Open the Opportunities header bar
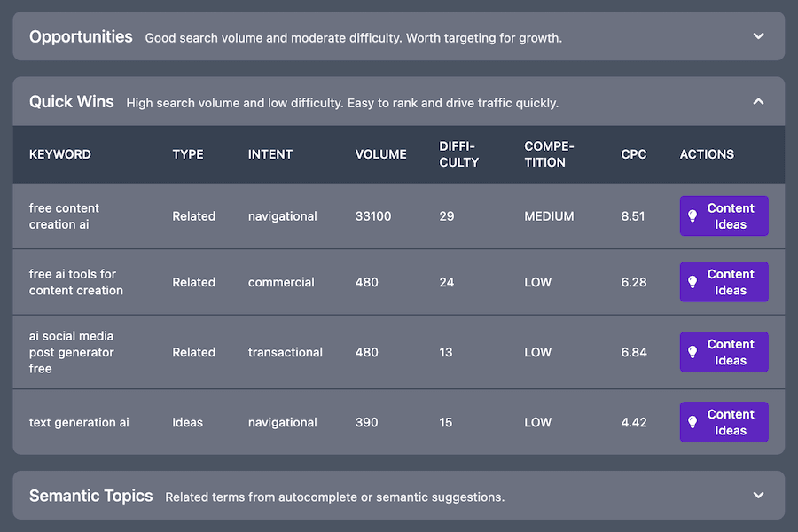The width and height of the screenshot is (798, 532). (399, 36)
